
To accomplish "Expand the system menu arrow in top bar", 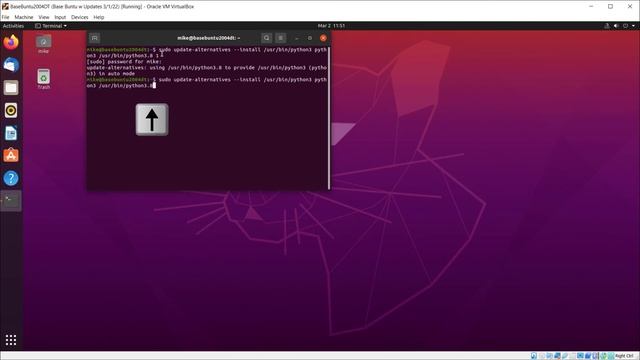I will 633,26.
